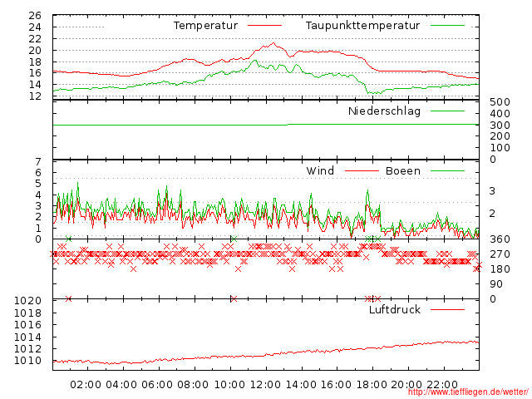This screenshot has width=532, height=399.
Task: Click the Wind legend label
Action: (320, 170)
